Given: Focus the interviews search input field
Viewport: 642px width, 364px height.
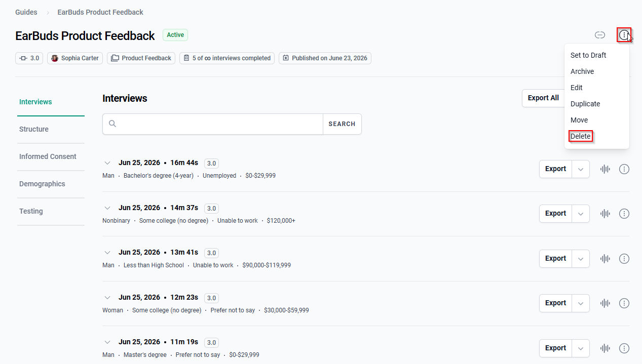Looking at the screenshot, I should click(x=213, y=124).
